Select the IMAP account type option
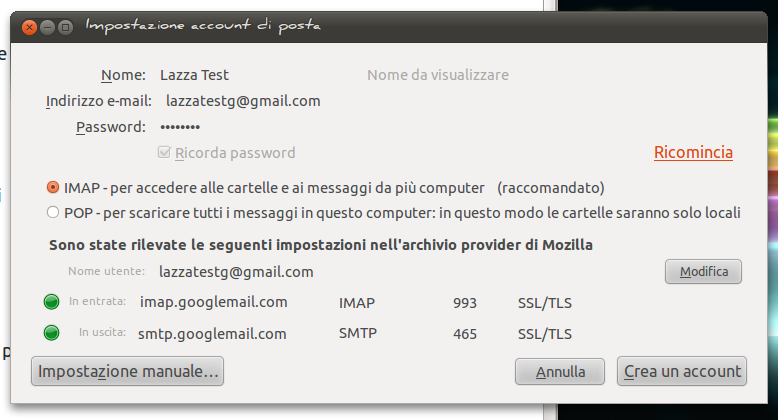The width and height of the screenshot is (778, 420). point(53,187)
